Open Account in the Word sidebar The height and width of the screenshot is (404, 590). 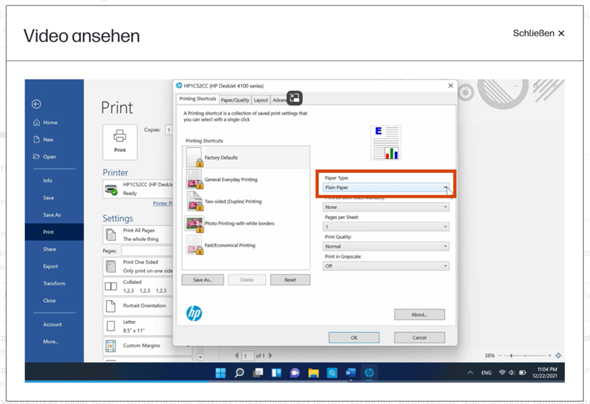(x=52, y=324)
